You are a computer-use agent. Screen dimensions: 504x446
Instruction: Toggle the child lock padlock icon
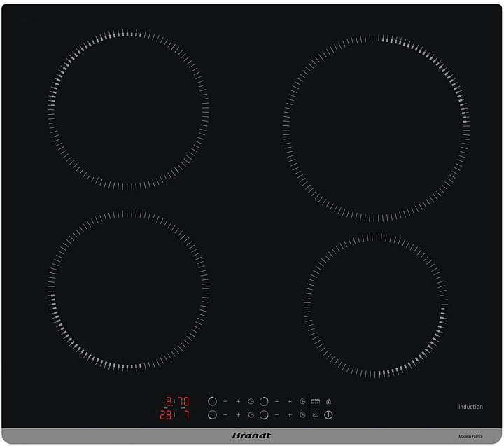point(328,401)
